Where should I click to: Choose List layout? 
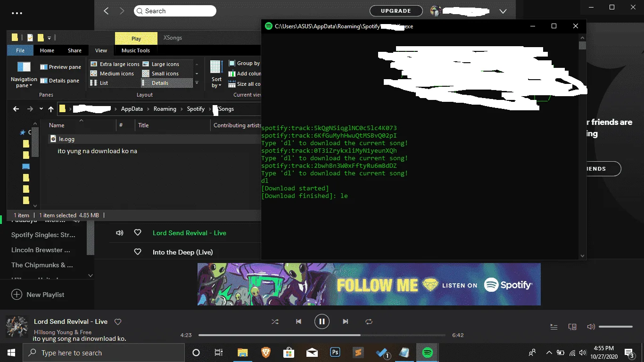point(99,83)
